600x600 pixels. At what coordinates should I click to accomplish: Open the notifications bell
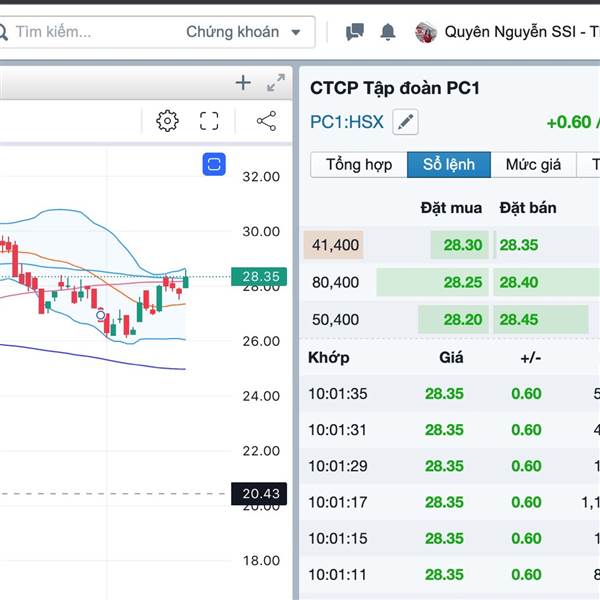click(388, 32)
